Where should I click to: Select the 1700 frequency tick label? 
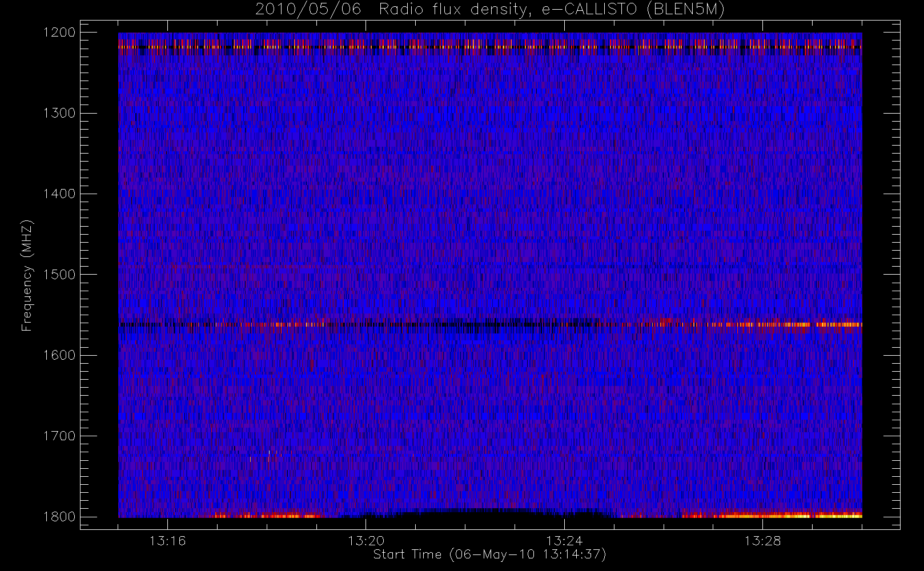59,436
